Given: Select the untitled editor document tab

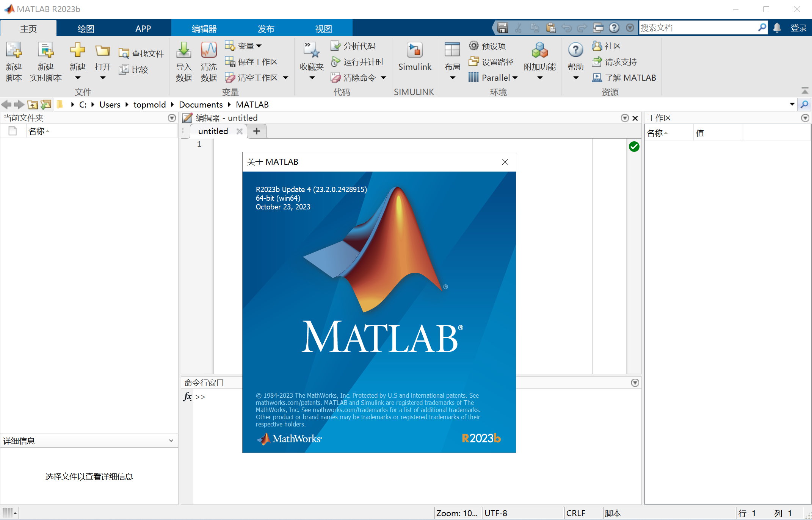Looking at the screenshot, I should pyautogui.click(x=213, y=131).
